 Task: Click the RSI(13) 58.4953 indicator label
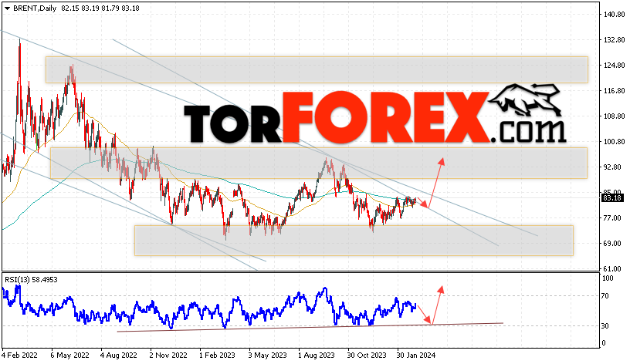coord(31,280)
